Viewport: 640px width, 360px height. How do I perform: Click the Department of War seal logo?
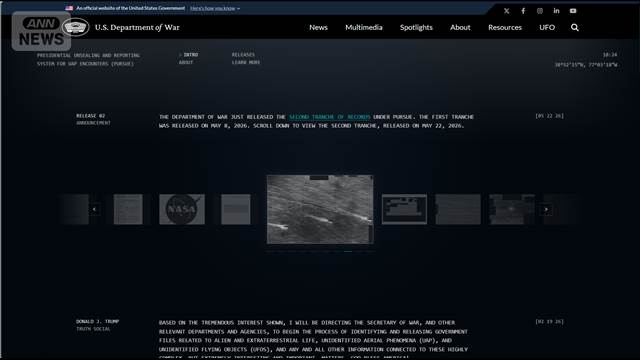click(76, 27)
